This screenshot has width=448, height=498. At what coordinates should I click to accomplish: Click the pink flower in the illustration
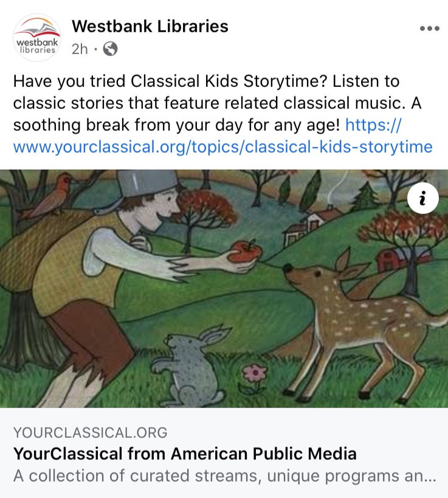click(254, 372)
